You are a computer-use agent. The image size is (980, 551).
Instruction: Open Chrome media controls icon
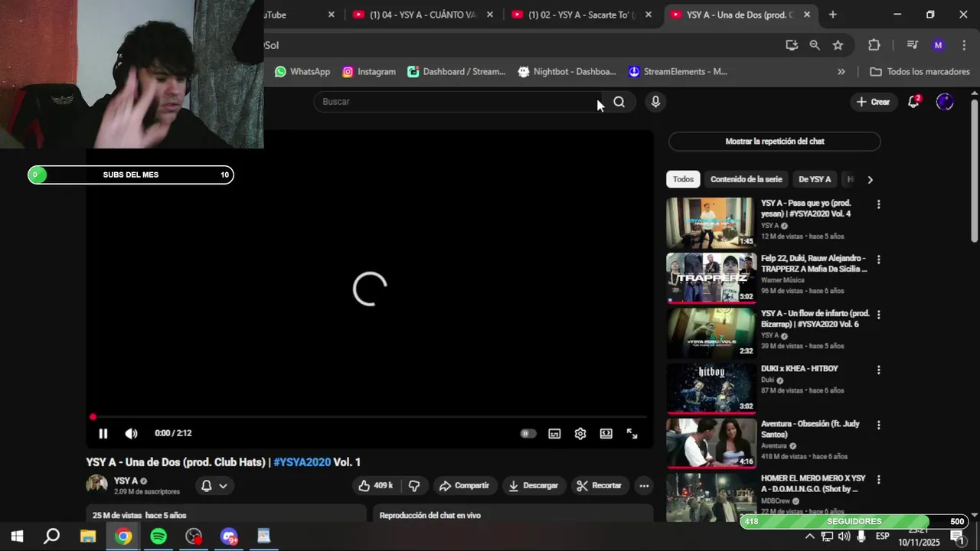tap(912, 45)
